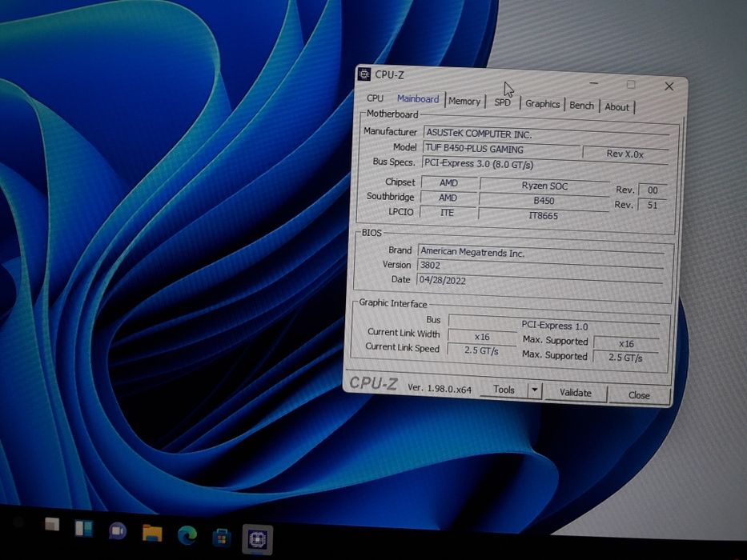Launch Microsoft Edge from taskbar
This screenshot has height=560, width=747.
(187, 536)
